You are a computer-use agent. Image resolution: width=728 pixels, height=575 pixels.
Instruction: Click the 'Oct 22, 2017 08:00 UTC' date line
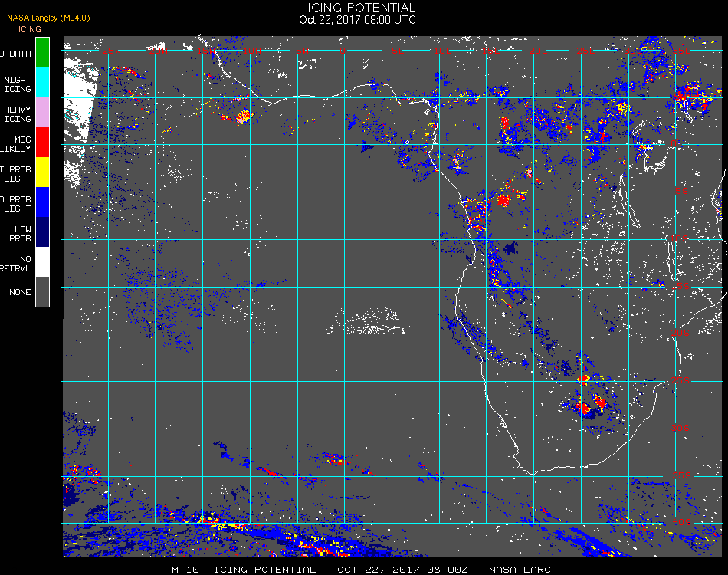358,20
